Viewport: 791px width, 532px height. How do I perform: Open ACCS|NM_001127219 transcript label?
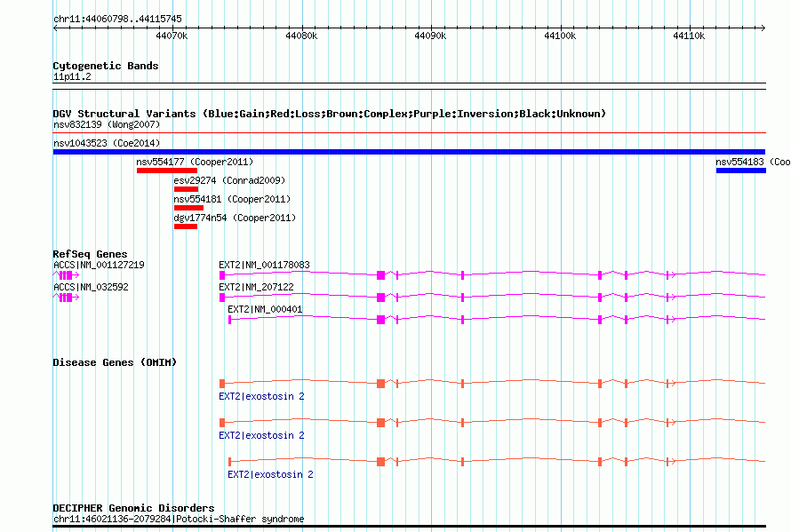click(99, 265)
